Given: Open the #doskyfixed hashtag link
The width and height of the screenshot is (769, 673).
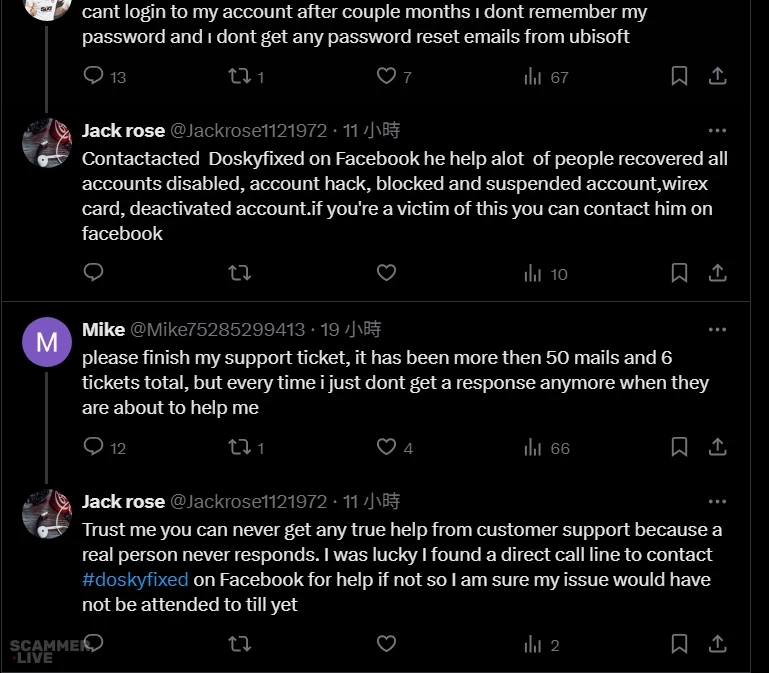Looking at the screenshot, I should pyautogui.click(x=135, y=580).
